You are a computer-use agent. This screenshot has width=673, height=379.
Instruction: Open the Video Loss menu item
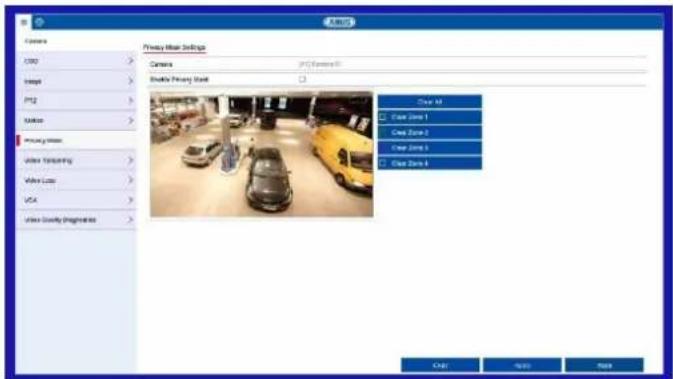76,180
